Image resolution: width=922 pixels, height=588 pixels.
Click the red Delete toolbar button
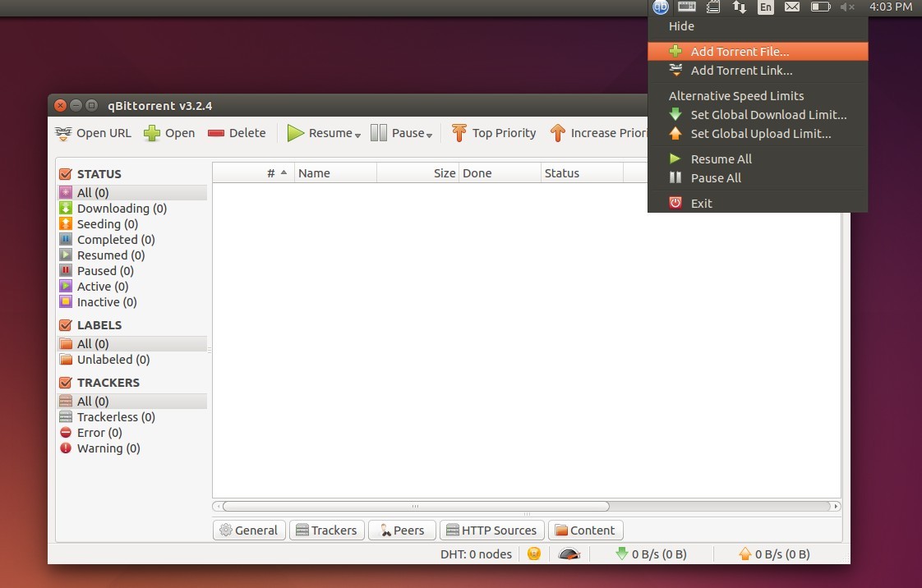tap(237, 133)
